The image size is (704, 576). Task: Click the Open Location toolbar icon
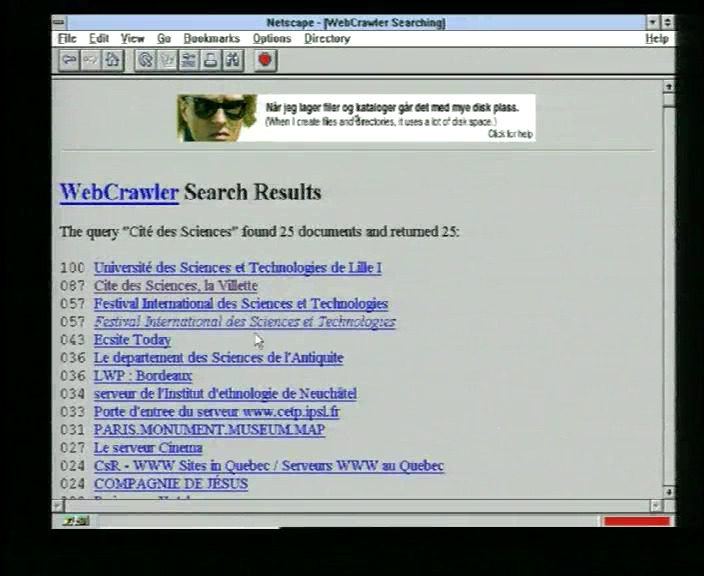tap(189, 60)
